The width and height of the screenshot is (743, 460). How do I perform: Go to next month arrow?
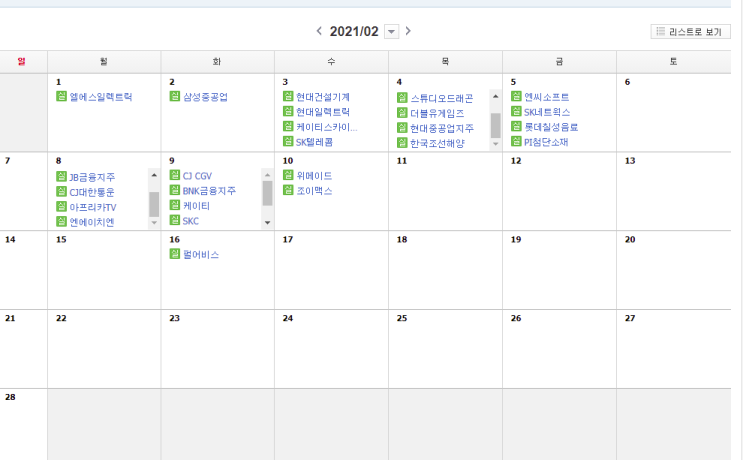tap(408, 31)
